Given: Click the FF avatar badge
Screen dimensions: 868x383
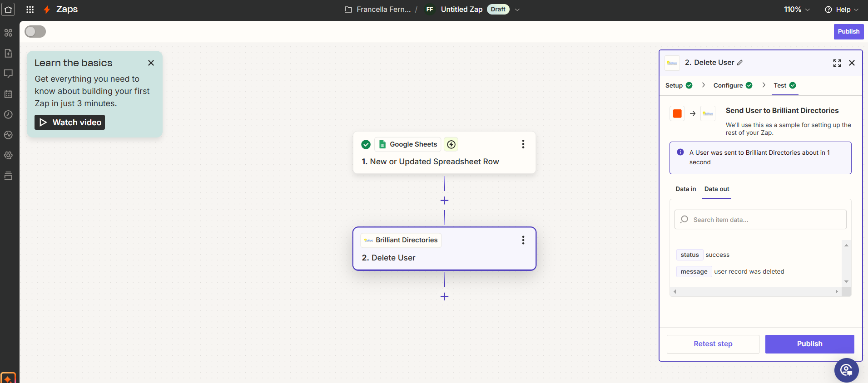Looking at the screenshot, I should pos(430,10).
